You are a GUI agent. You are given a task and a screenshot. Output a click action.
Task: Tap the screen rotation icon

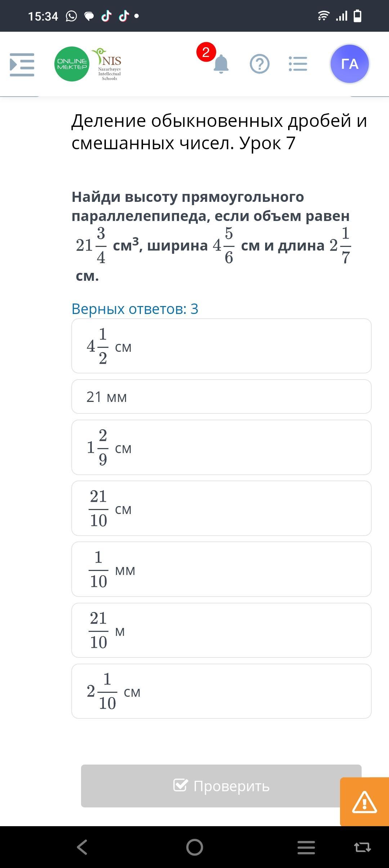pos(362,847)
